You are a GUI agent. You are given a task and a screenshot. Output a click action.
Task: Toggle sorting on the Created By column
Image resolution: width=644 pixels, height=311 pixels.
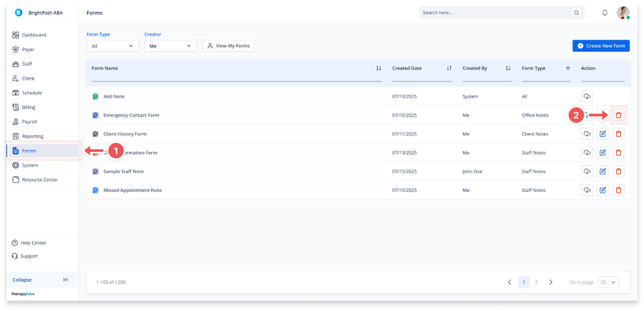click(508, 68)
